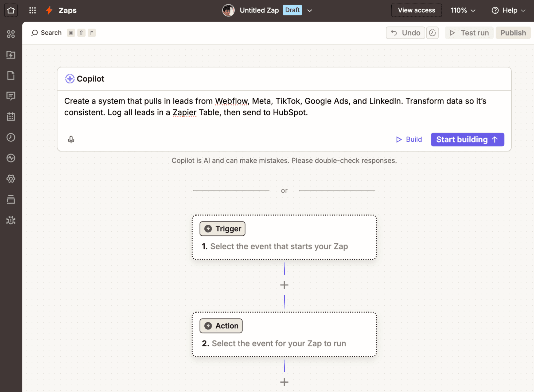This screenshot has height=392, width=534.
Task: Open the sidebar history clock icon
Action: click(11, 137)
